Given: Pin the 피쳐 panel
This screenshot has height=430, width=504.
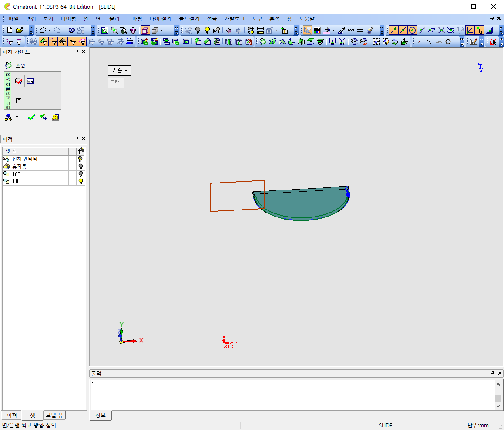Looking at the screenshot, I should point(77,139).
